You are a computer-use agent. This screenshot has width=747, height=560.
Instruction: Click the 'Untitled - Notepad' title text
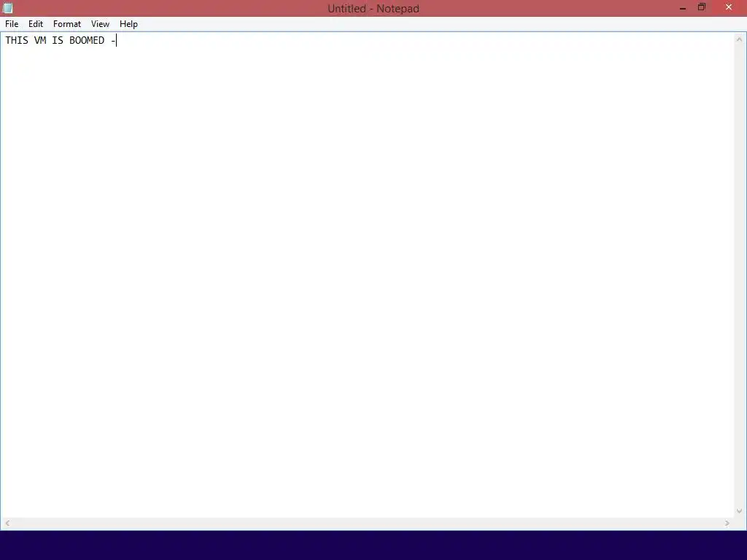(x=373, y=9)
